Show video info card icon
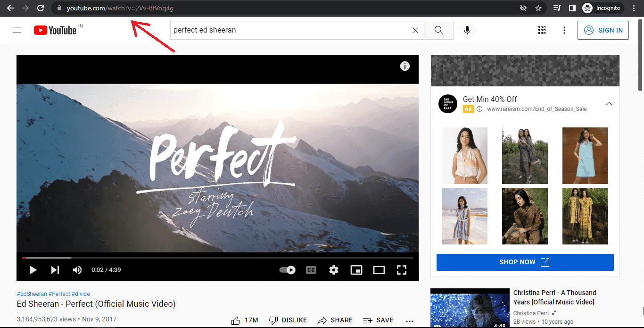 click(x=405, y=66)
